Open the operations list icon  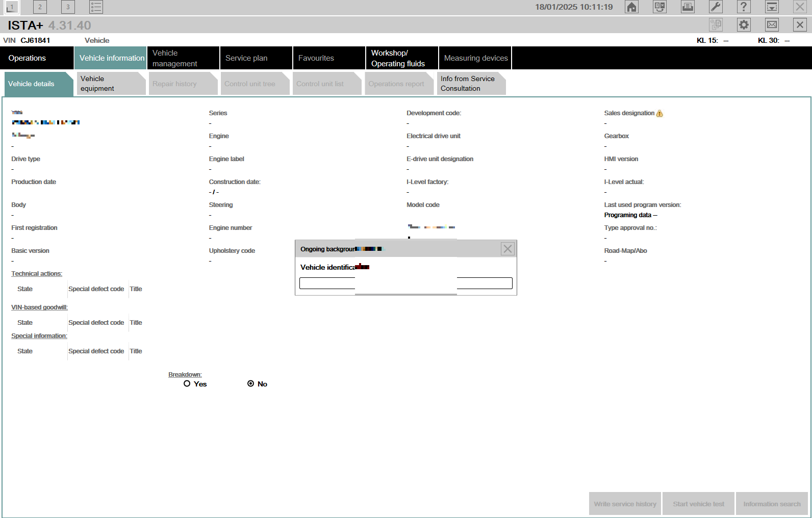(96, 7)
